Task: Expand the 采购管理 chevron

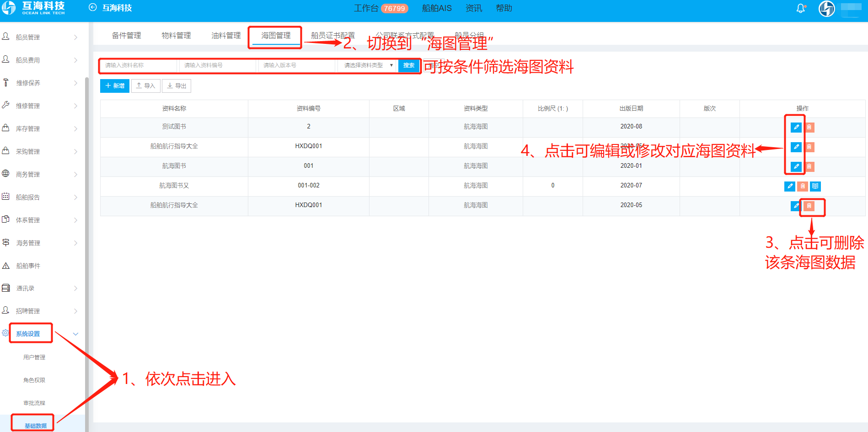Action: [x=76, y=151]
